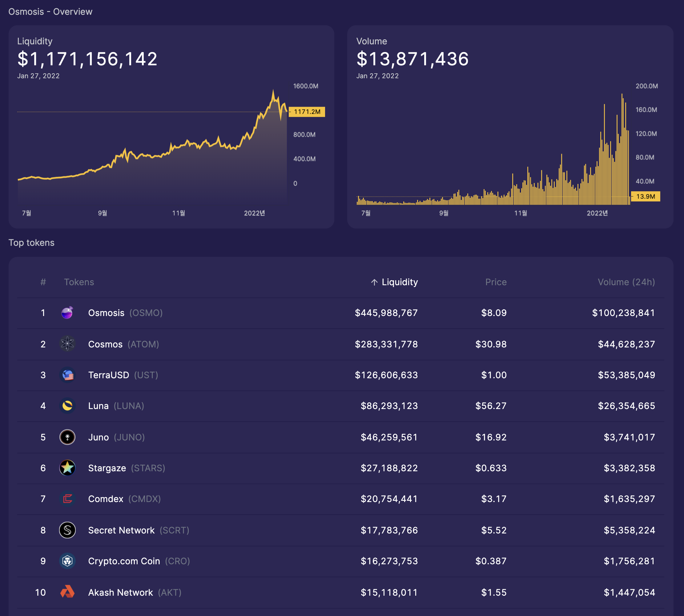Open the Akash Network token link
The height and width of the screenshot is (616, 684).
pos(120,593)
